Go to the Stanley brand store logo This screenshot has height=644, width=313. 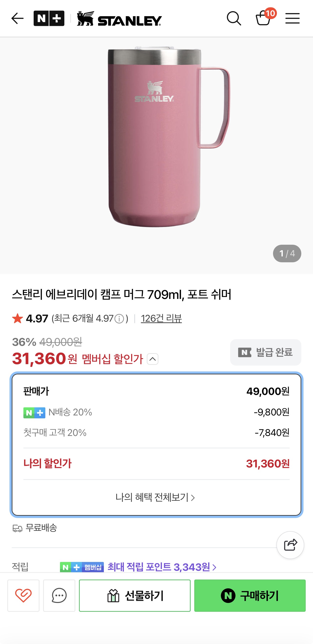coord(119,19)
